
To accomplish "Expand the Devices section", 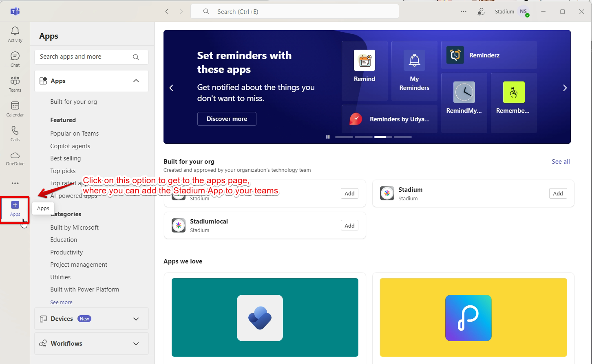I will click(x=91, y=319).
